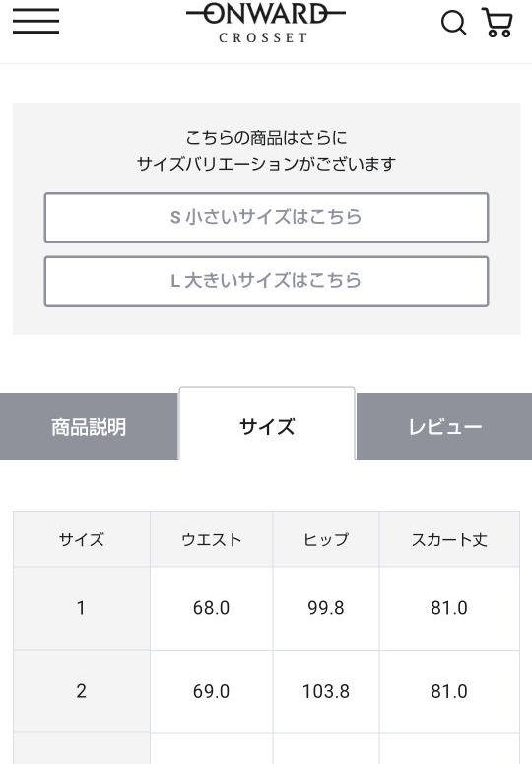Click the サイズ column header
The height and width of the screenshot is (764, 532).
[x=82, y=539]
